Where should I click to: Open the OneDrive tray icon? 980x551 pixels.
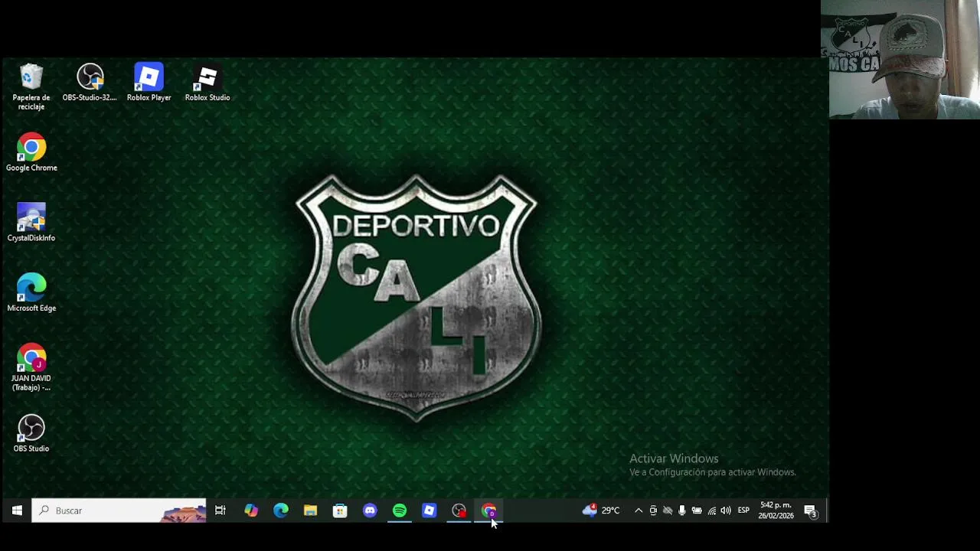point(668,510)
